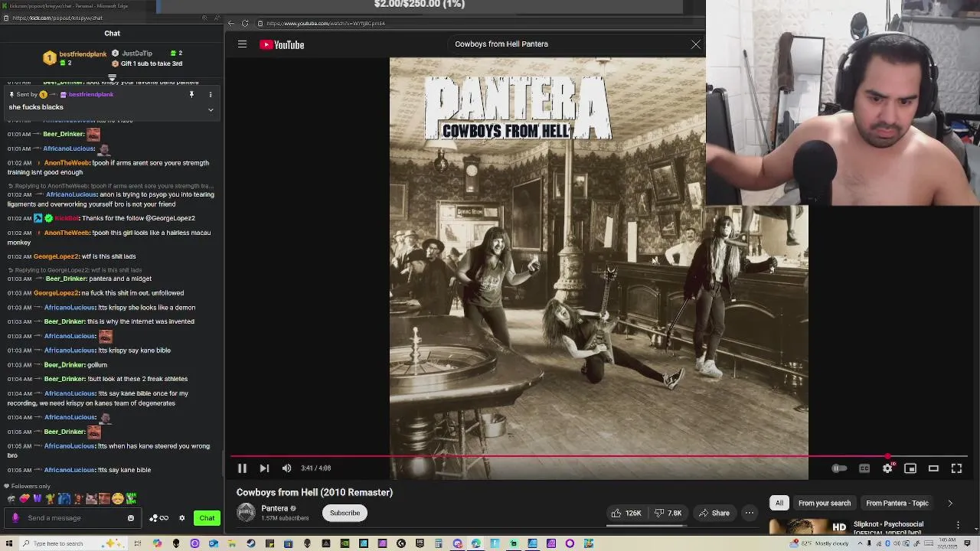The height and width of the screenshot is (551, 980).
Task: Expand the gift leaderboard panel handle
Action: [x=112, y=77]
